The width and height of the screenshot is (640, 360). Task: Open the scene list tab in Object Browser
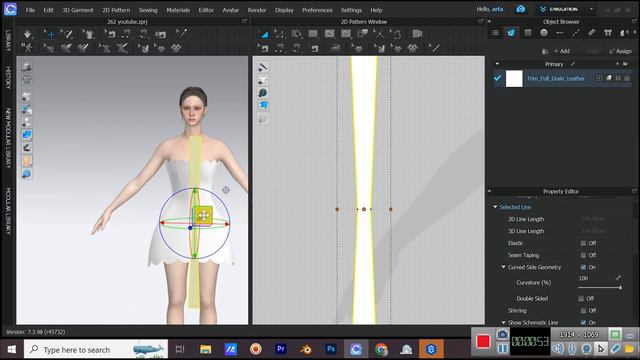495,33
